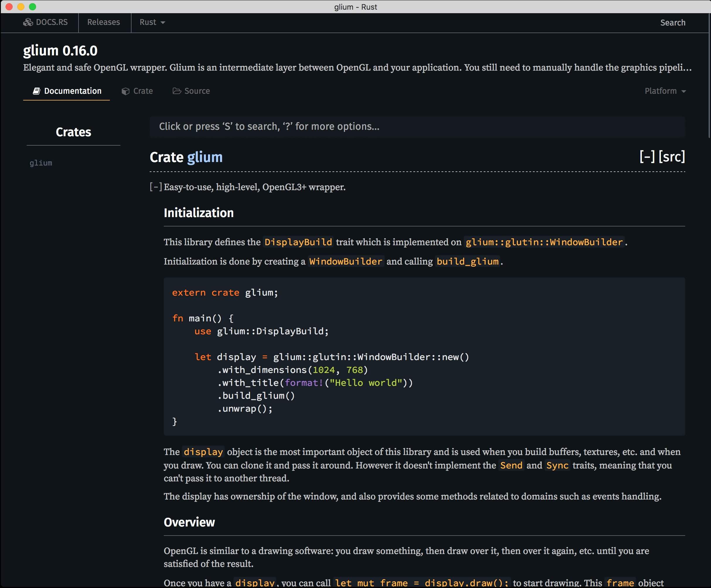Collapse all docs with the [-] toggle
Viewport: 711px width, 588px height.
click(647, 157)
